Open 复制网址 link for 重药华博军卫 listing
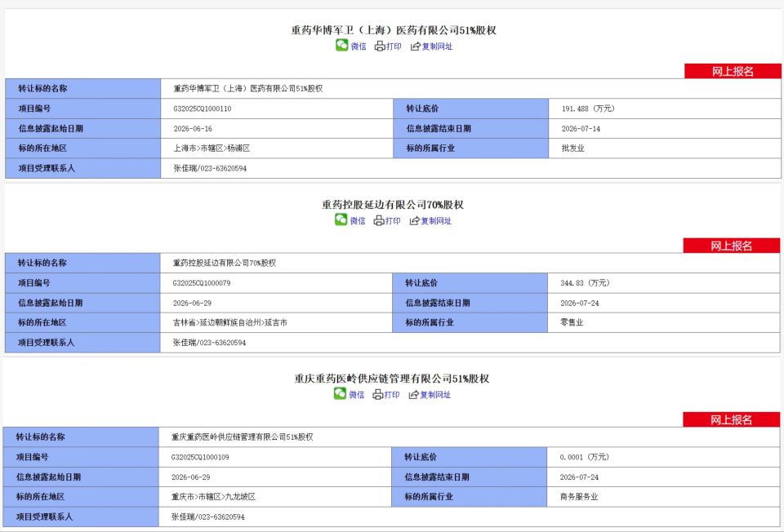 click(437, 47)
